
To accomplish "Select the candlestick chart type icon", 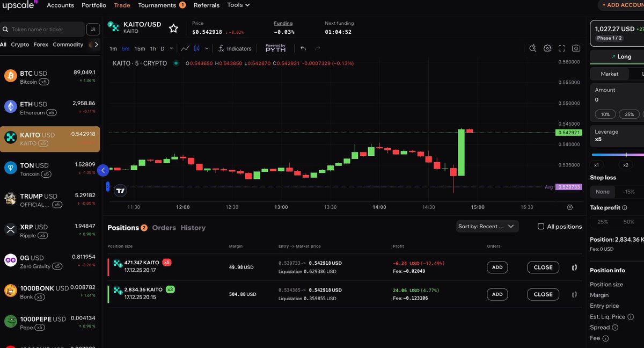I will (196, 48).
